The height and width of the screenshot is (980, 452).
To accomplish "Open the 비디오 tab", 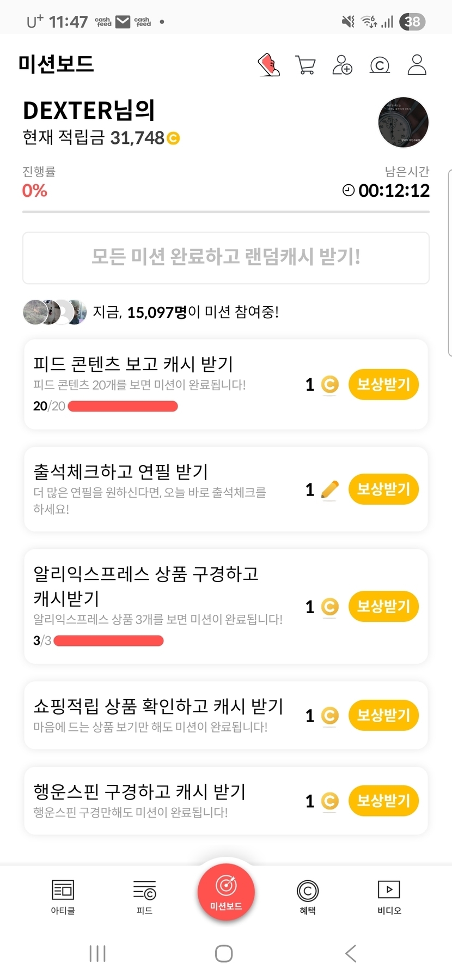I will (389, 896).
